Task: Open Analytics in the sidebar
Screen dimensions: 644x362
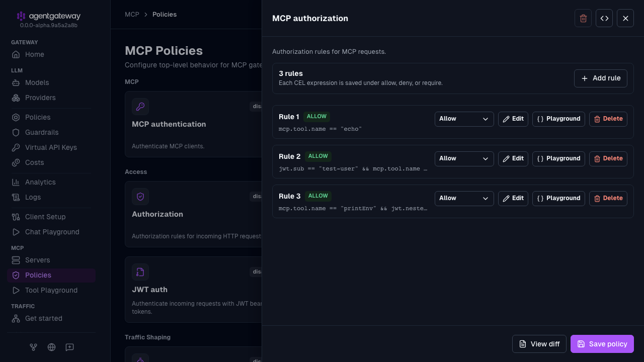Action: point(51,182)
